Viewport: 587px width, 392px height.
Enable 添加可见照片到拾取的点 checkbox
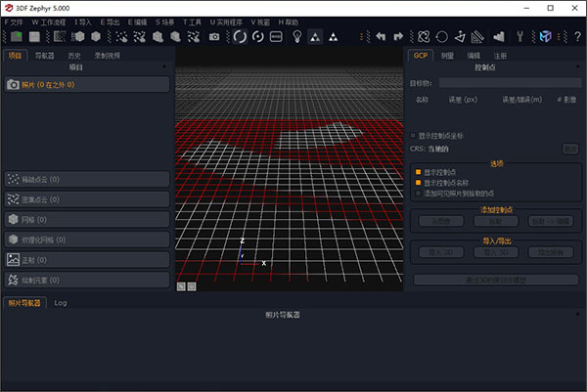418,193
